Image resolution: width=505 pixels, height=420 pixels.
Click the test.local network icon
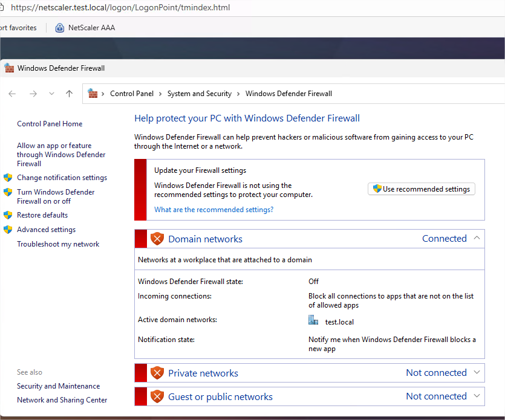313,320
